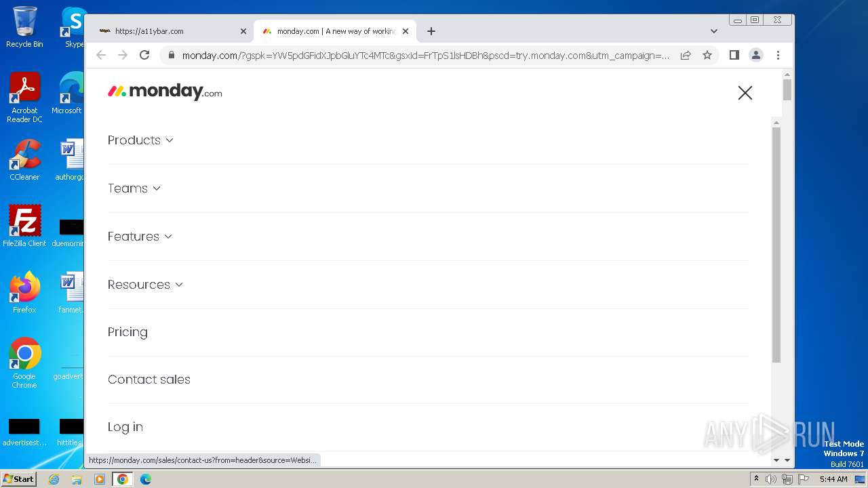
Task: Open FileZilla Client desktop icon
Action: click(x=24, y=226)
